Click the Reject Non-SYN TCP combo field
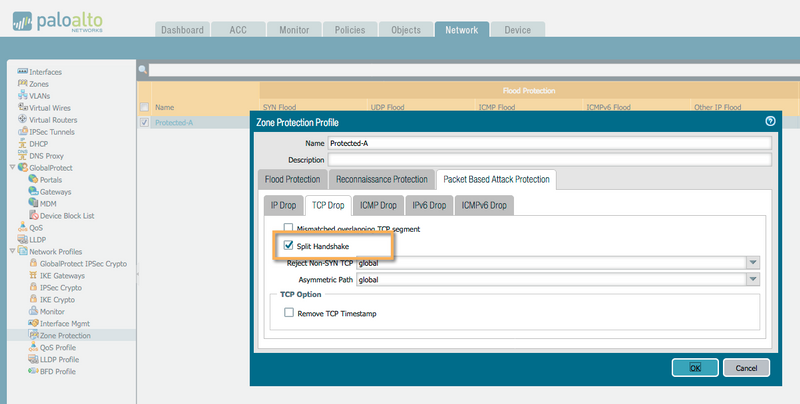The width and height of the screenshot is (800, 404). pyautogui.click(x=552, y=263)
